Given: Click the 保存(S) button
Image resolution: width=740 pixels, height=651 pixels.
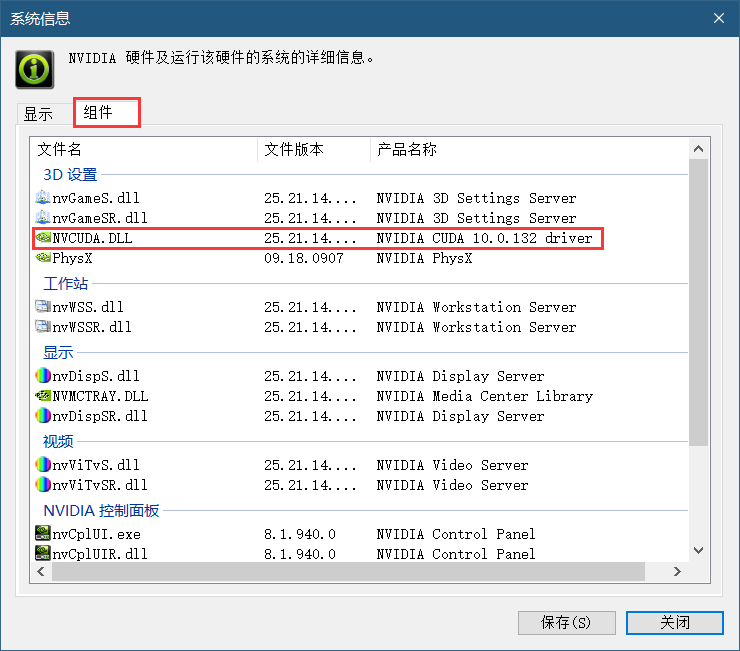Looking at the screenshot, I should tap(566, 623).
